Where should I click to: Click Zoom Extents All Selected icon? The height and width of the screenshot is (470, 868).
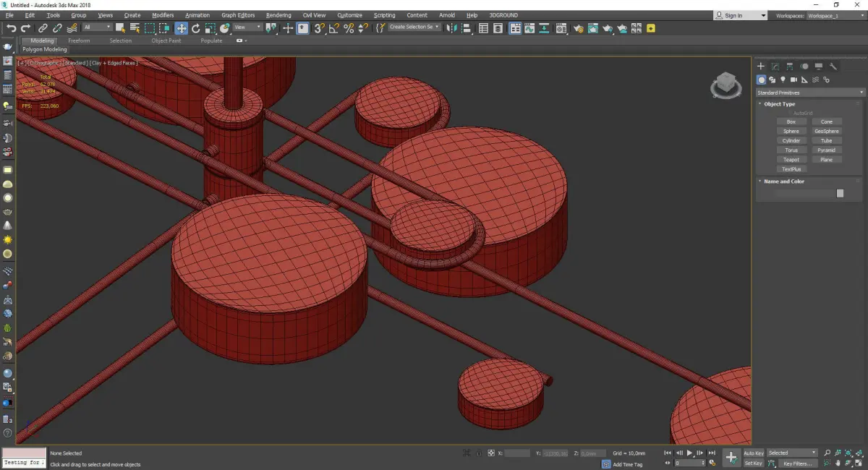859,453
